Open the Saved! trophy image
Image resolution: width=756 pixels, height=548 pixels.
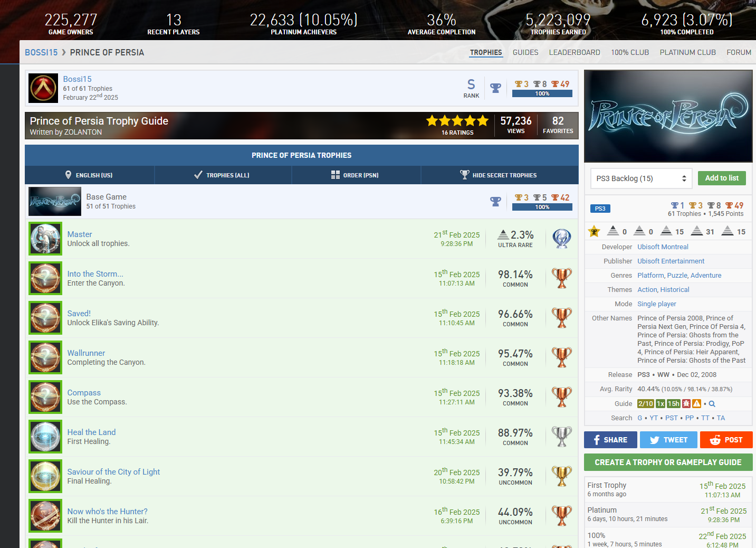[45, 318]
